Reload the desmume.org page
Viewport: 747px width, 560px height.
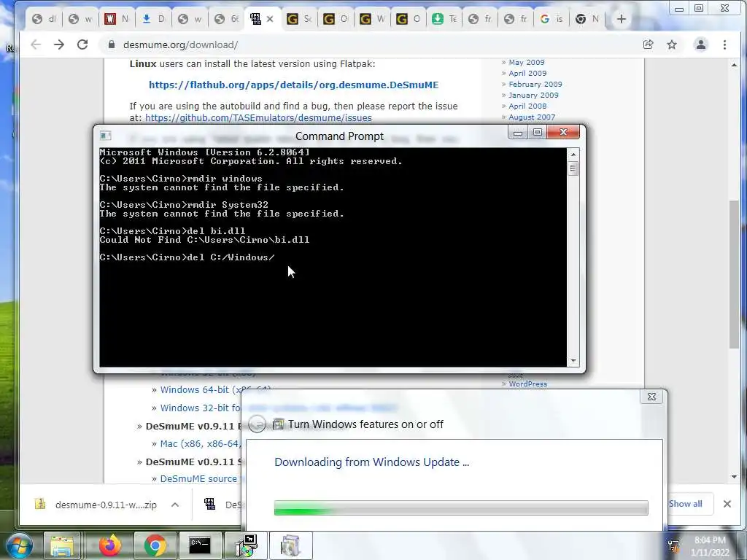82,44
